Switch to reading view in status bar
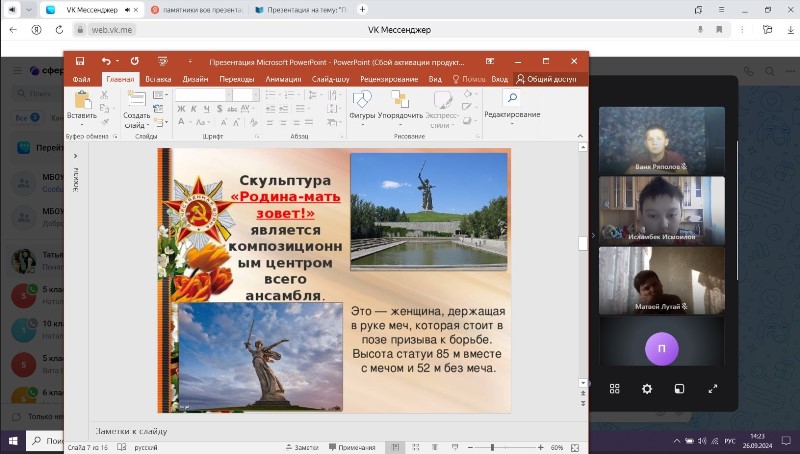800x454 pixels. click(435, 447)
